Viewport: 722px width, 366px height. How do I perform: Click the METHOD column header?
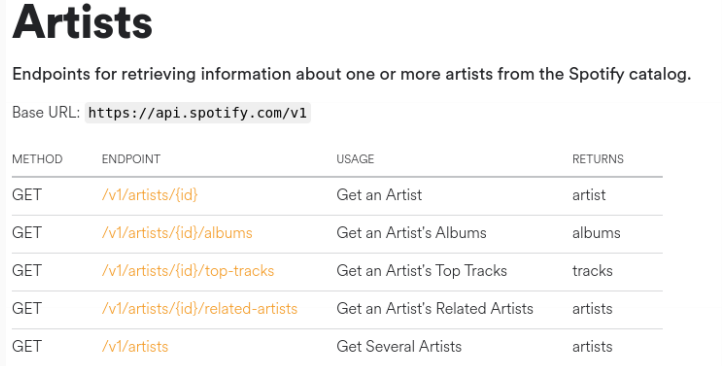pyautogui.click(x=37, y=159)
